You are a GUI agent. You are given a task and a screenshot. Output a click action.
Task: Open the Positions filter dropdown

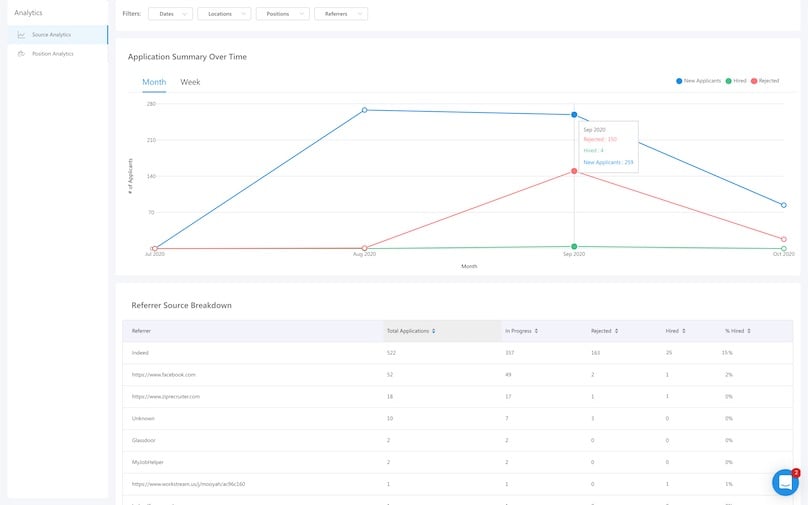click(282, 14)
